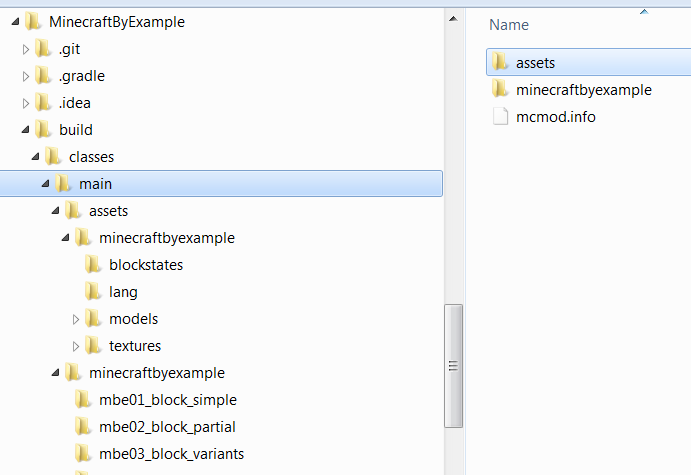
Task: Click the mbe03_block_variants folder icon
Action: (x=83, y=453)
